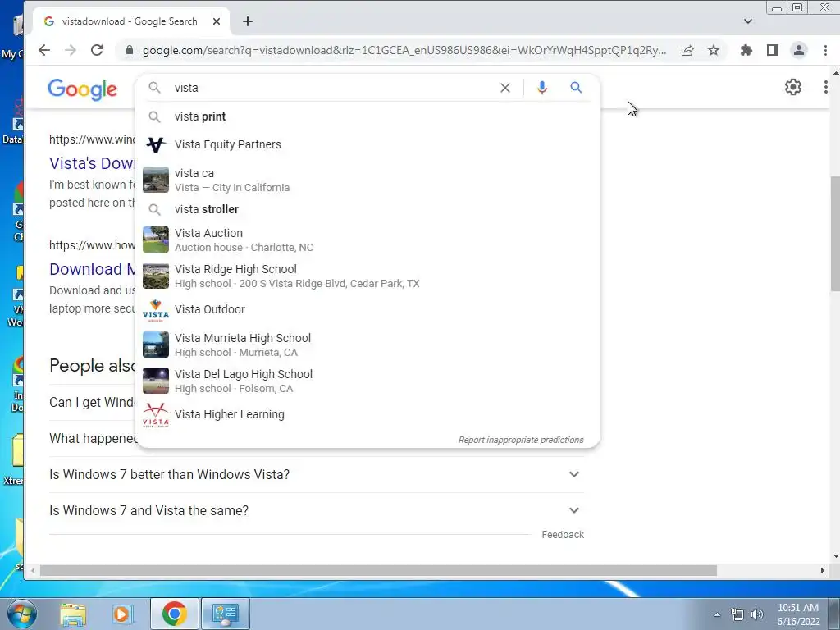Bookmark this tab with star icon

(714, 50)
